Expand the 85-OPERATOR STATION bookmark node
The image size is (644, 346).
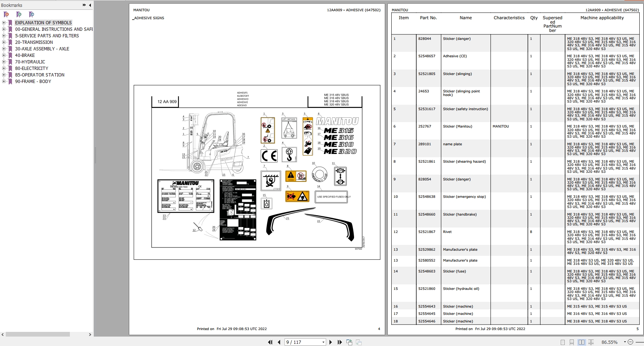[x=4, y=75]
